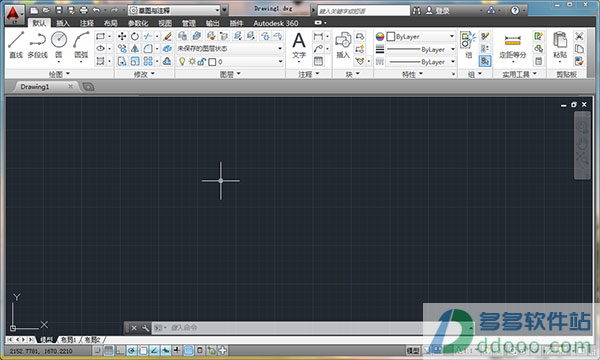Viewport: 600px width, 360px height.
Task: Click the Plot printer icon
Action: point(84,10)
